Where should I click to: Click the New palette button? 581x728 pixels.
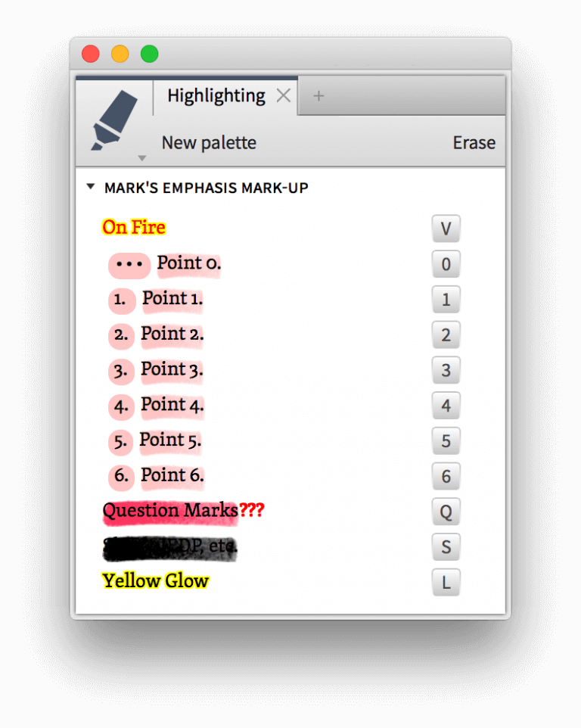209,142
